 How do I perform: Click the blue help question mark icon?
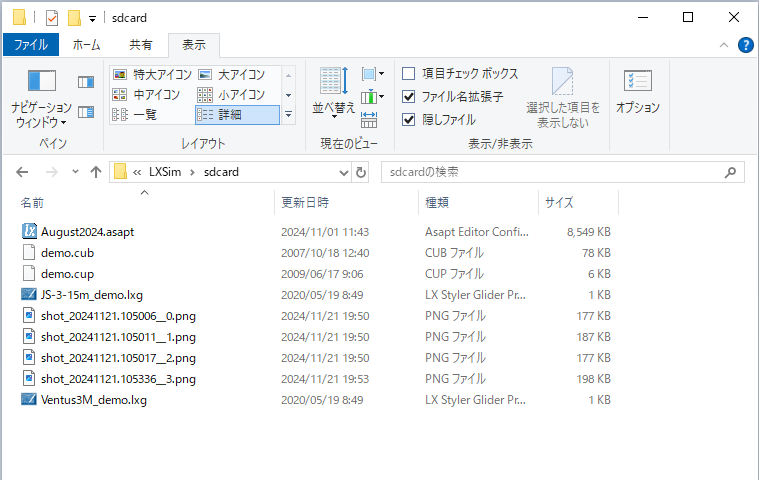pyautogui.click(x=745, y=45)
